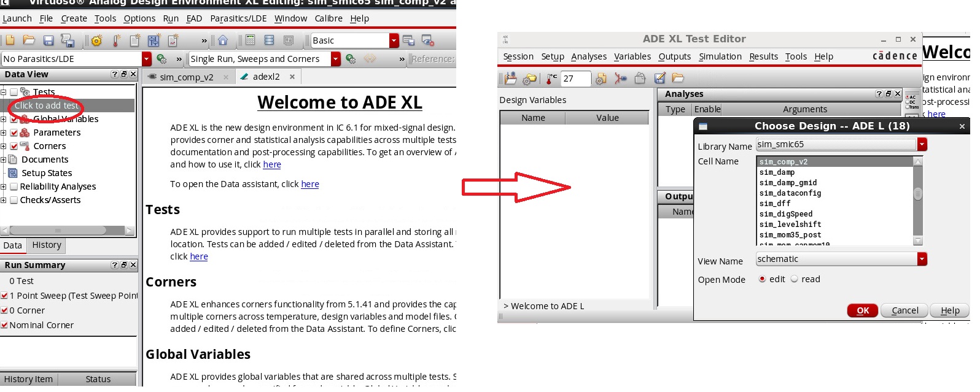Click the Data View horizontal scrollbar
980x392 pixels.
(68, 230)
